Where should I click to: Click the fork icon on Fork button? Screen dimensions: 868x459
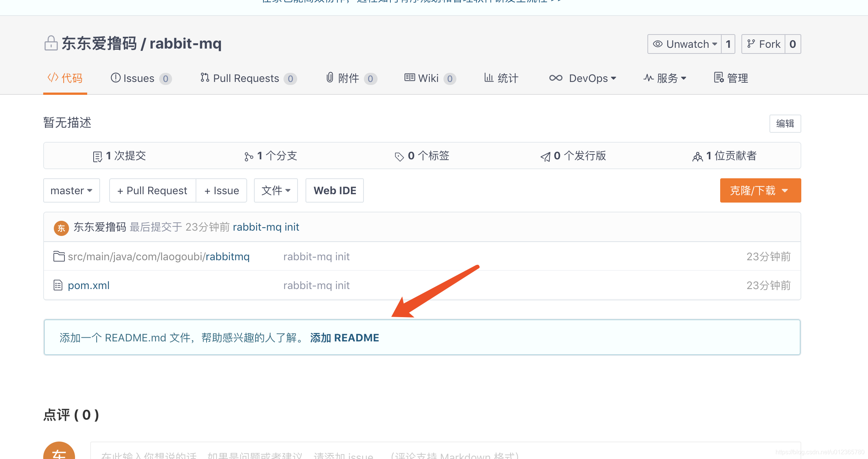(x=751, y=44)
